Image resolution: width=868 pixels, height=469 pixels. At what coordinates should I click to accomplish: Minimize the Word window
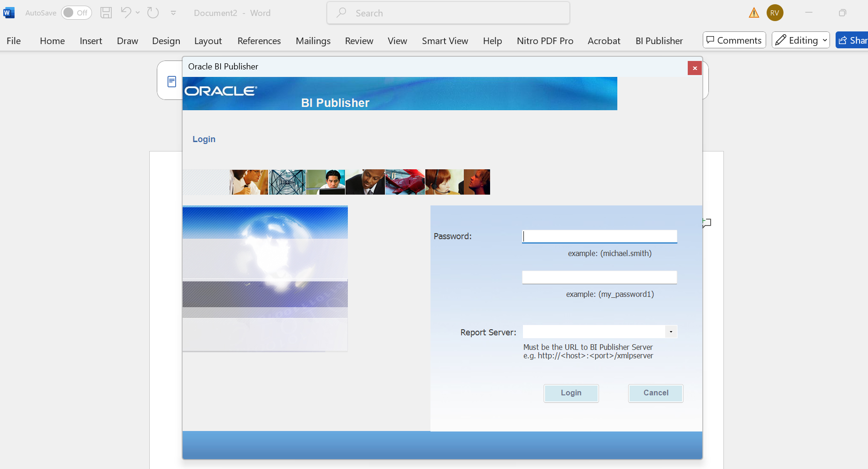pos(809,13)
